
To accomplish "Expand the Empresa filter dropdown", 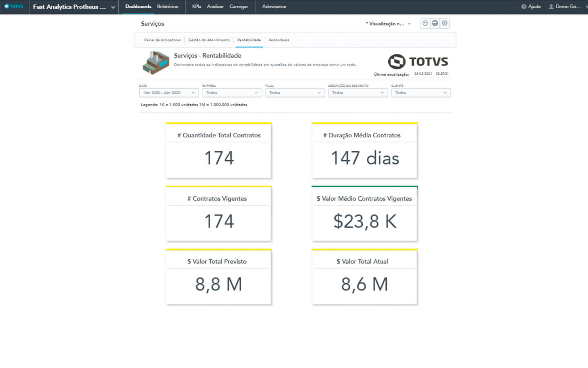I will [232, 93].
